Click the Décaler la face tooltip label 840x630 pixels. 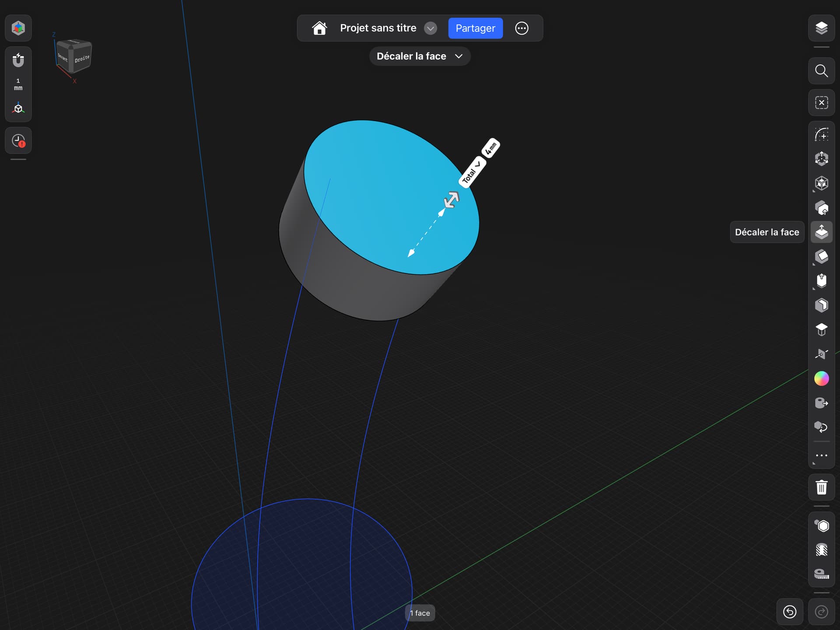coord(767,232)
